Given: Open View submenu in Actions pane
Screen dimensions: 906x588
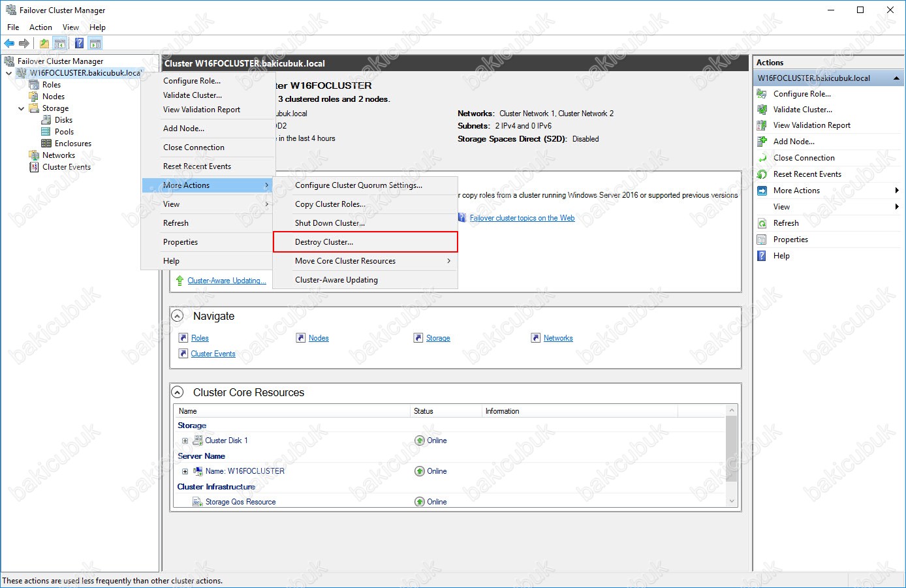Looking at the screenshot, I should click(828, 207).
